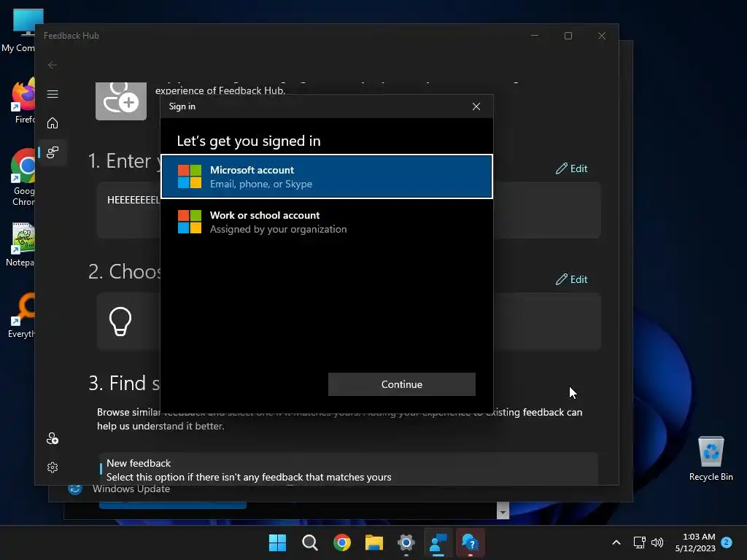Screen dimensions: 747x560
Task: Select the My Computer desktop icon
Action: click(18, 31)
